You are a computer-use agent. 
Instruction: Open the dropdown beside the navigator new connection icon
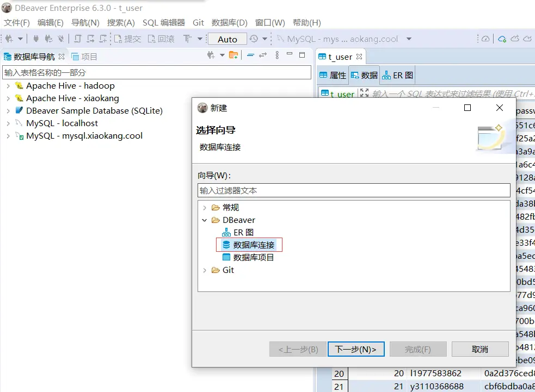point(222,55)
